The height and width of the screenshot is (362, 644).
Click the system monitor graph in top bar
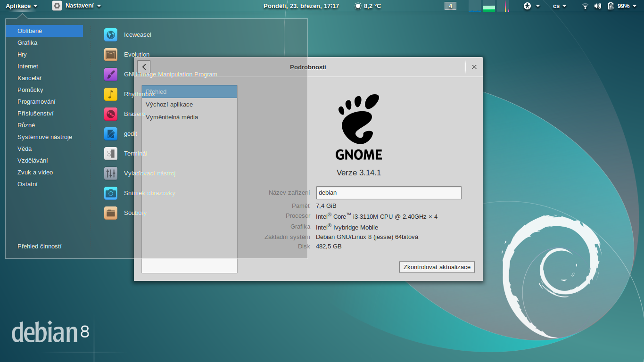click(x=489, y=6)
